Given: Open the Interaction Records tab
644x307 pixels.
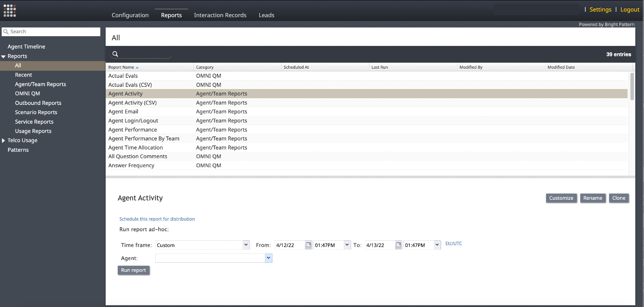Looking at the screenshot, I should click(x=220, y=15).
